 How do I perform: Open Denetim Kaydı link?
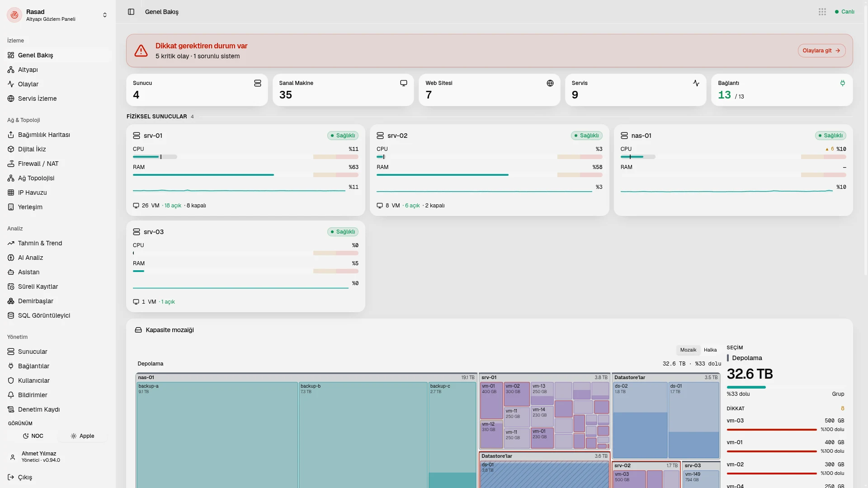point(58,409)
